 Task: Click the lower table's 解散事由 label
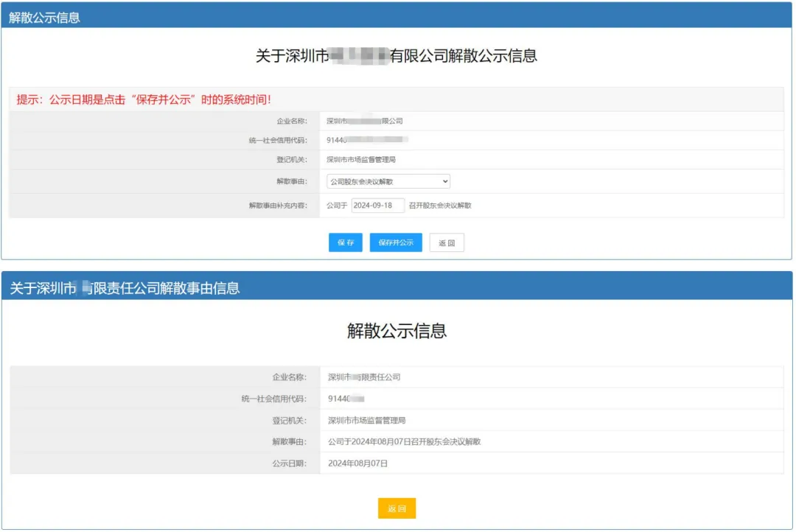(290, 441)
